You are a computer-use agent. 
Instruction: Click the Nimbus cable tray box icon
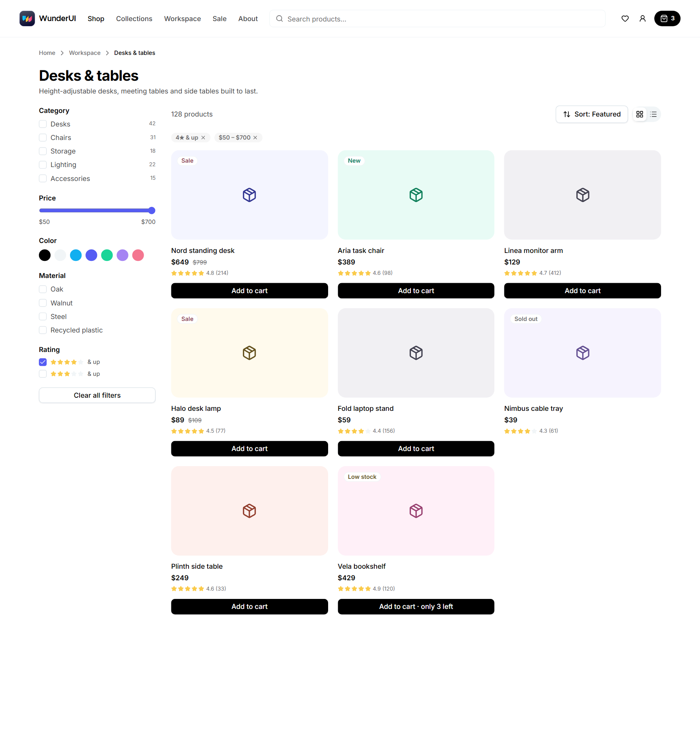coord(583,353)
